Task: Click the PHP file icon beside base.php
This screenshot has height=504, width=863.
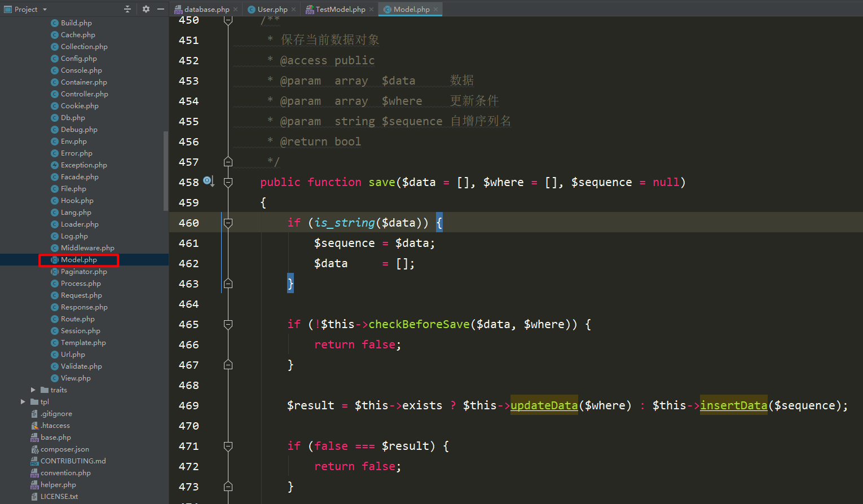Action: coord(34,437)
